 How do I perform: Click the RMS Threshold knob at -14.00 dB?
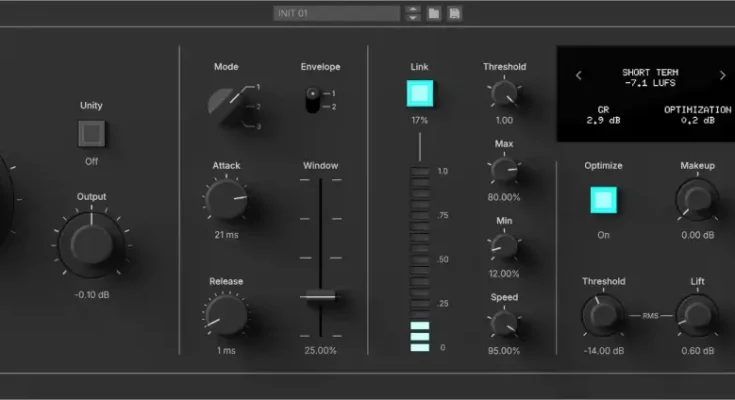[x=603, y=316]
